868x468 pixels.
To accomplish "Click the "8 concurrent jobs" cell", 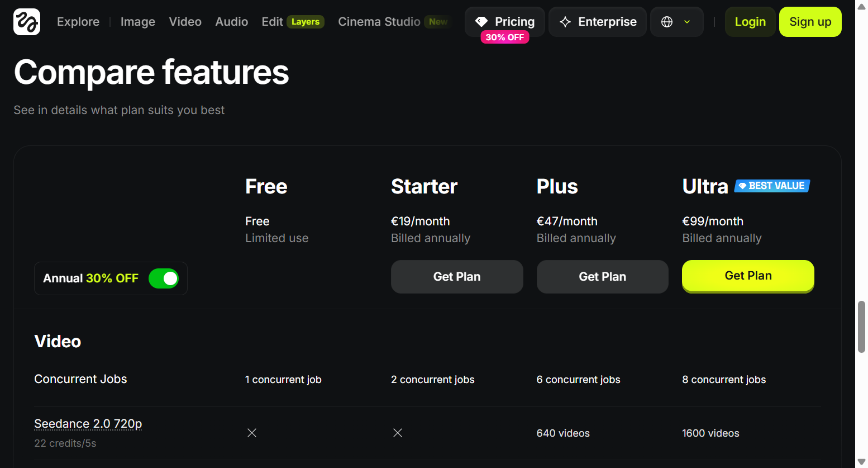I will tap(724, 380).
